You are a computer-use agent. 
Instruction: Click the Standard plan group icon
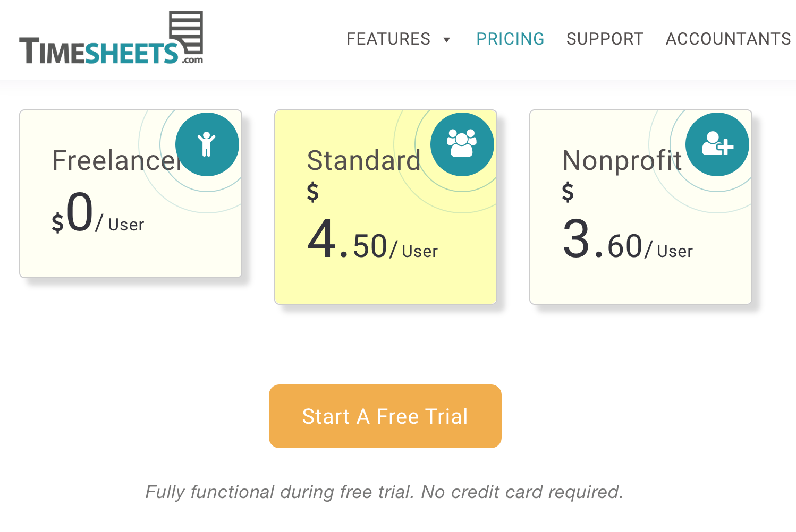pos(462,144)
